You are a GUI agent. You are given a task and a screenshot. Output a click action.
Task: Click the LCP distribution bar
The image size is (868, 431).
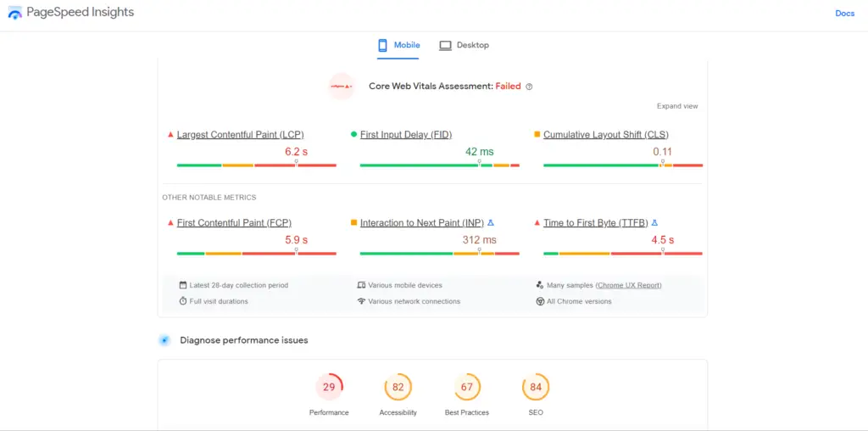point(256,165)
